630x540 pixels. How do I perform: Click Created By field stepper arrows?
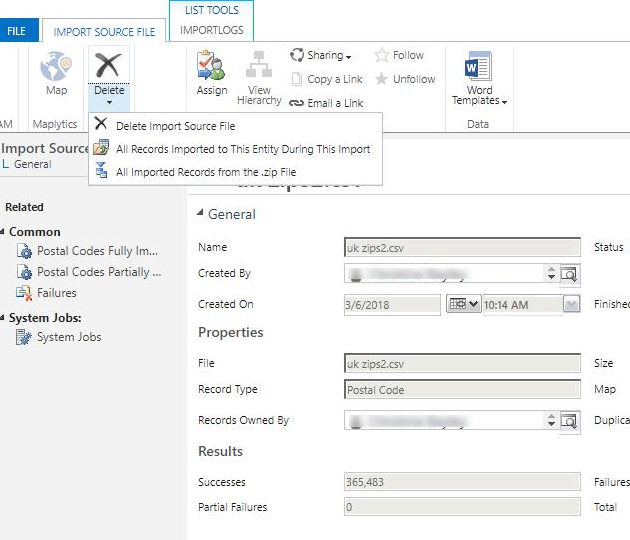coord(551,274)
